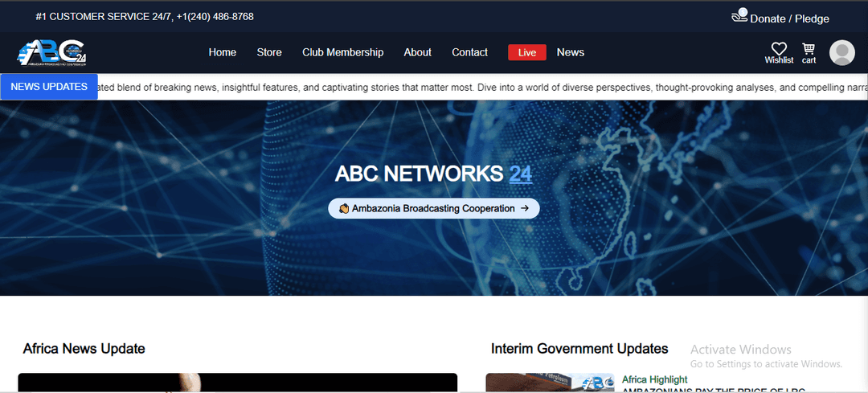Image resolution: width=868 pixels, height=393 pixels.
Task: Open the Africa Highlight article thumbnail
Action: (x=551, y=383)
